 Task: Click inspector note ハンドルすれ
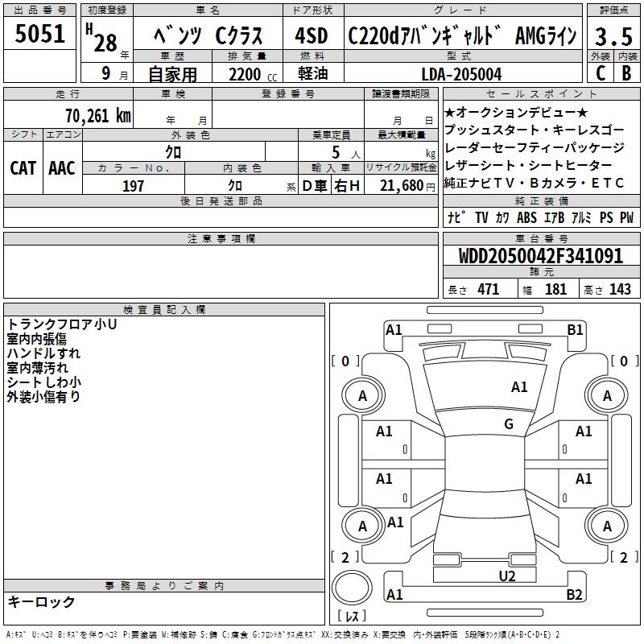(43, 353)
